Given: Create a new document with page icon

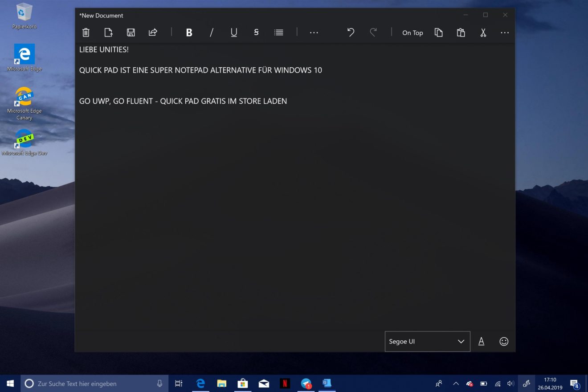Looking at the screenshot, I should point(108,33).
